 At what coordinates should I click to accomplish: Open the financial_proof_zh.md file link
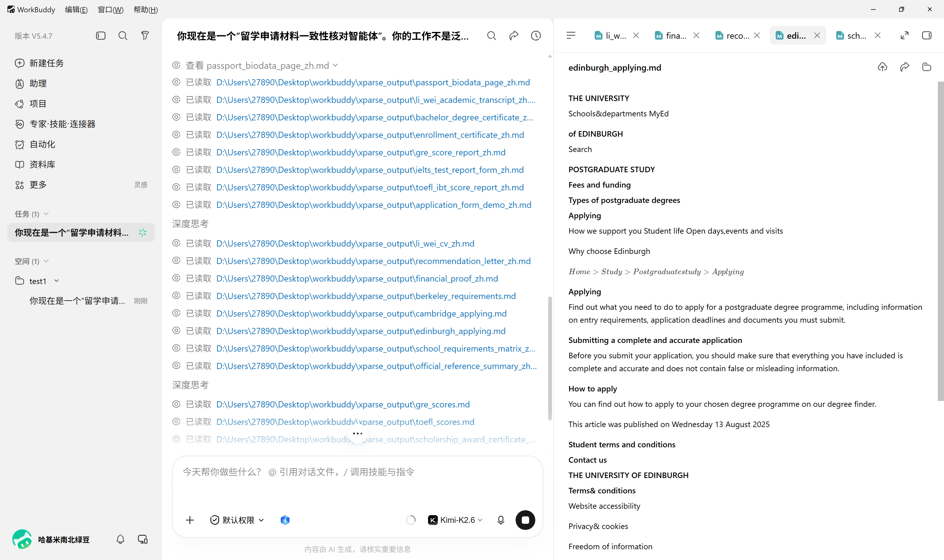click(357, 278)
